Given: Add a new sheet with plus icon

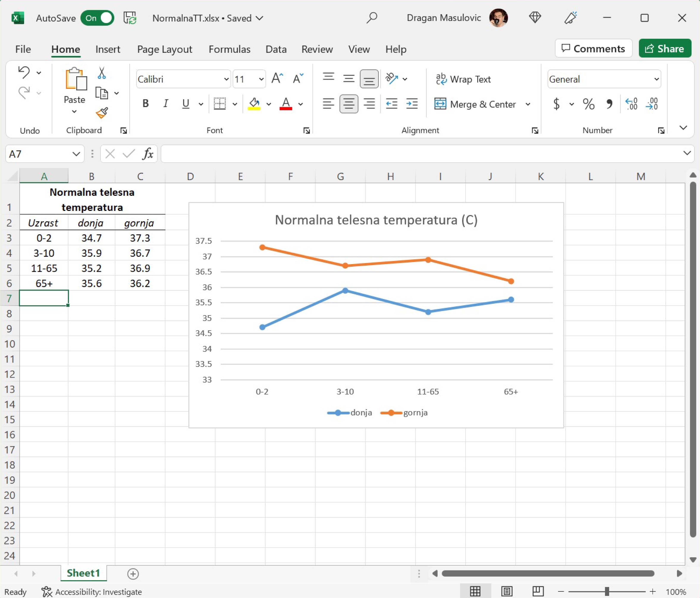Looking at the screenshot, I should pos(133,574).
